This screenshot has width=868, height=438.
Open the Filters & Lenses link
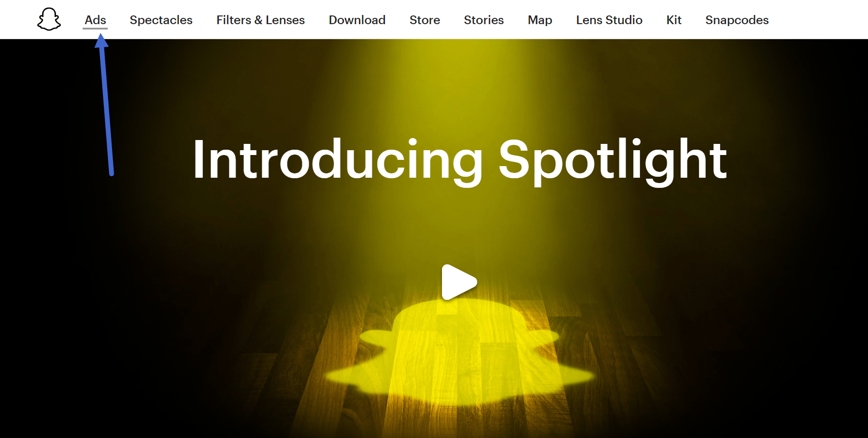260,20
